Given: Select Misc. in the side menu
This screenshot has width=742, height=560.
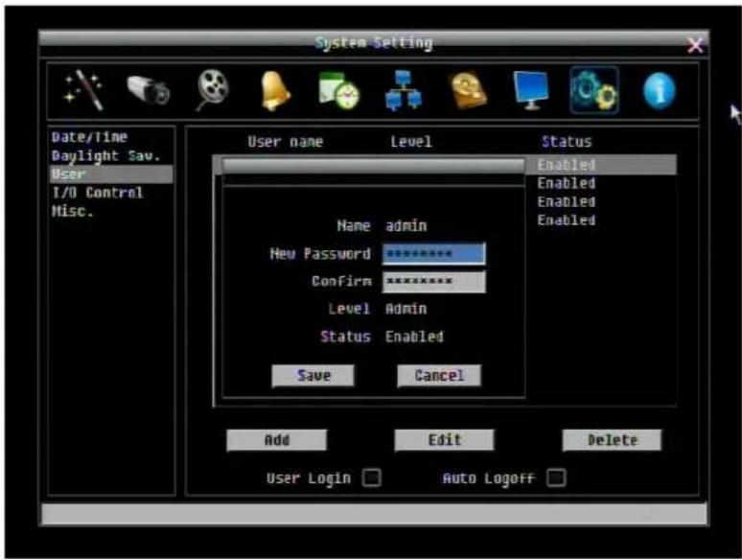Looking at the screenshot, I should [73, 211].
